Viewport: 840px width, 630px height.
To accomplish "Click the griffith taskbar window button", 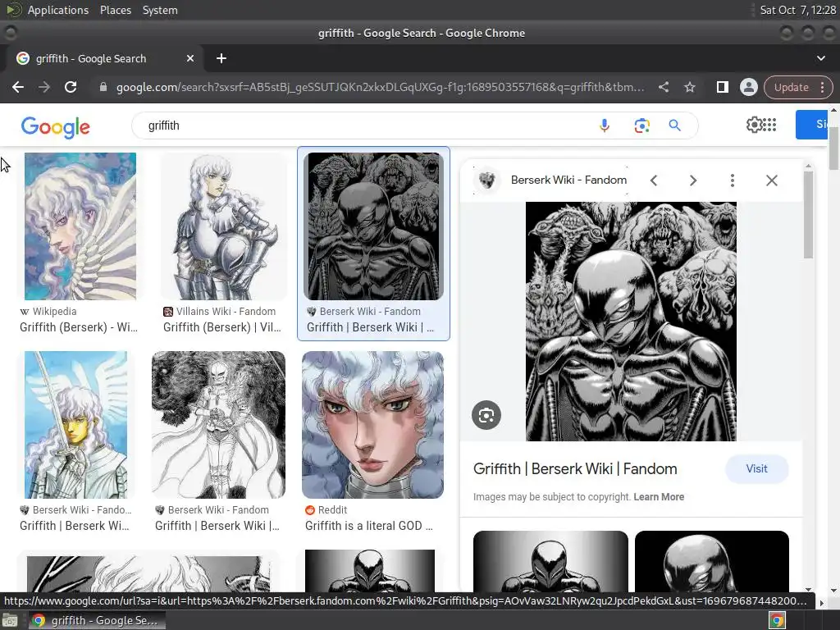I will click(x=97, y=620).
